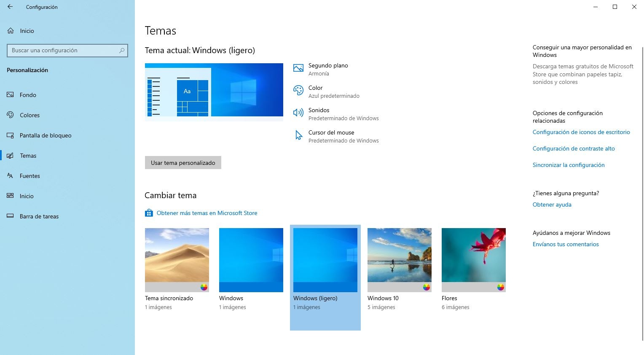Select the Windows theme thumbnail
644x355 pixels.
251,260
